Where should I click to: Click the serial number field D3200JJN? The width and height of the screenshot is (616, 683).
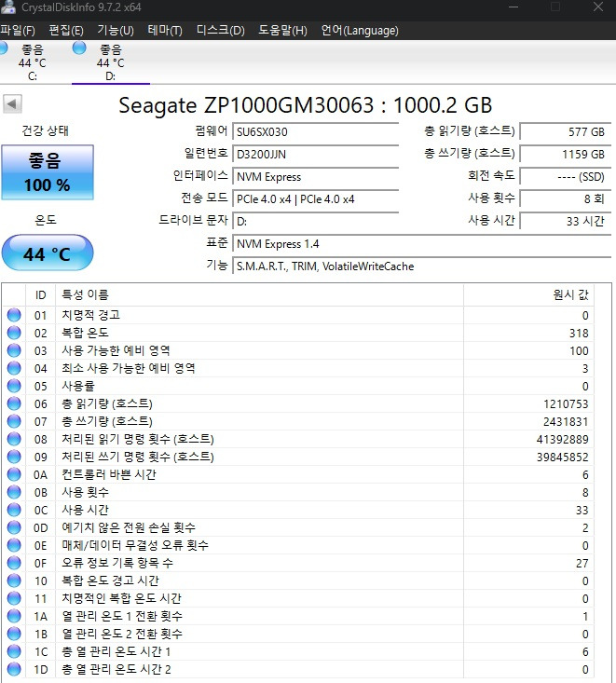pyautogui.click(x=316, y=154)
